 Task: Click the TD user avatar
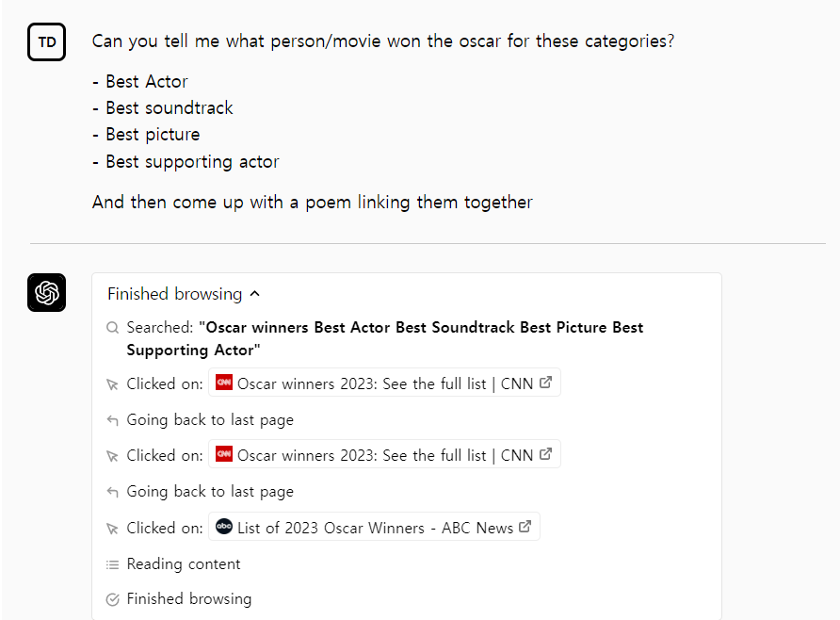(x=46, y=41)
